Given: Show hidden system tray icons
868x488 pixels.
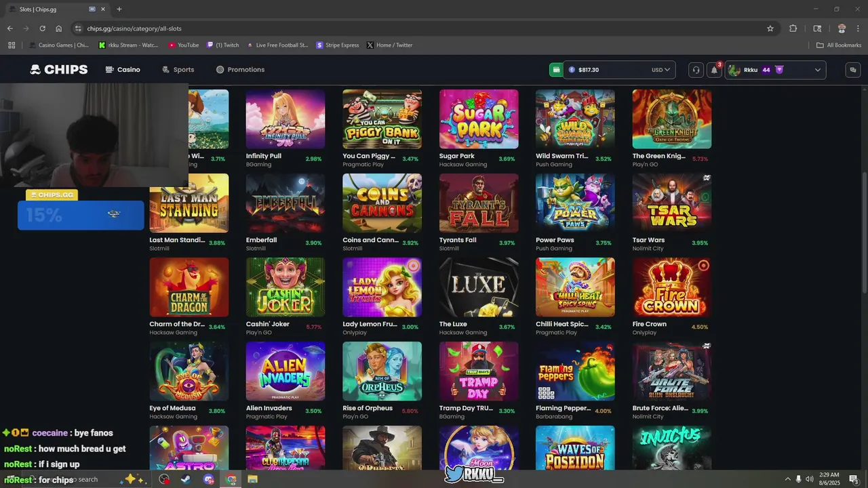Looking at the screenshot, I should pyautogui.click(x=787, y=479).
